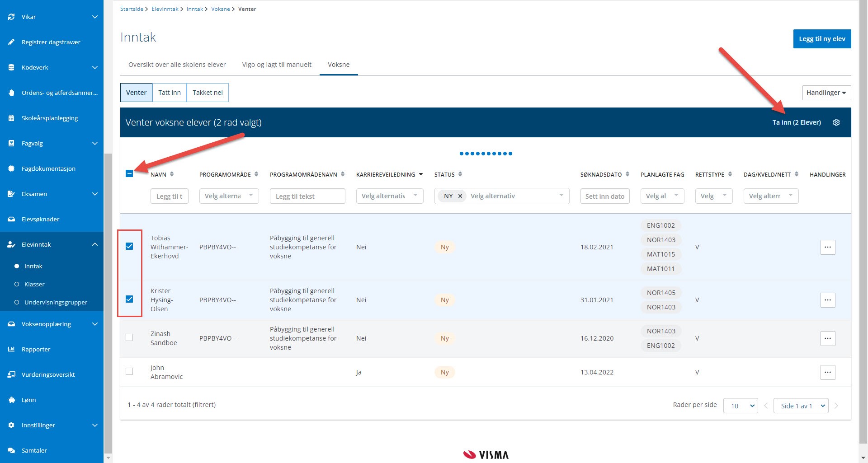Uncheck Tobias Withammer-Ekerhovd row checkbox

pyautogui.click(x=129, y=246)
